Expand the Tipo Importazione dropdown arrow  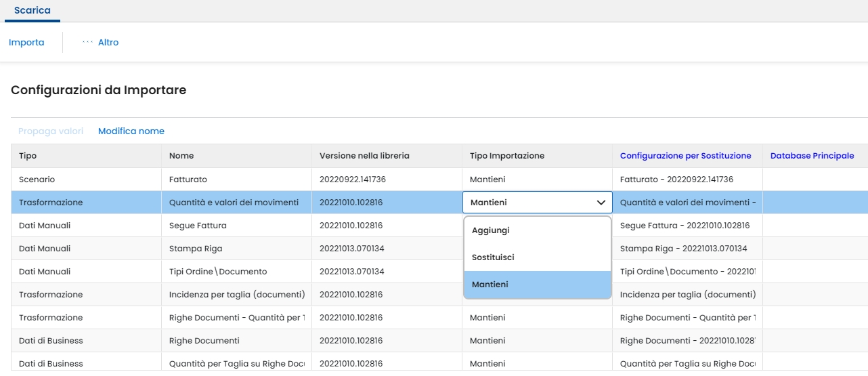[601, 203]
